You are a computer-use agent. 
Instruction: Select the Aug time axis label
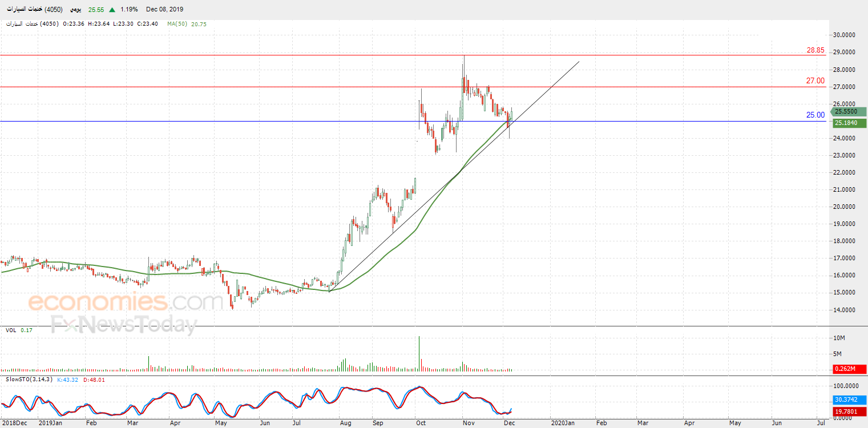pos(345,423)
